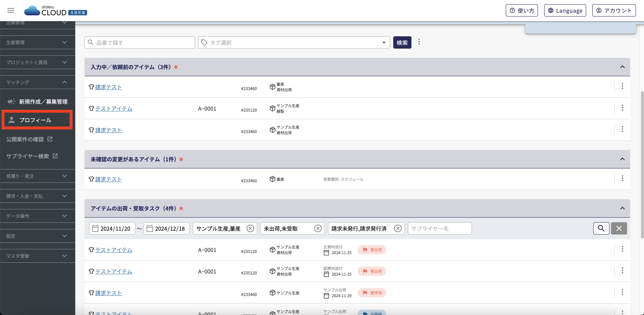Open kebab menu for 変更箇所: スケジュール row
Screen dimensions: 644x315
pos(622,178)
